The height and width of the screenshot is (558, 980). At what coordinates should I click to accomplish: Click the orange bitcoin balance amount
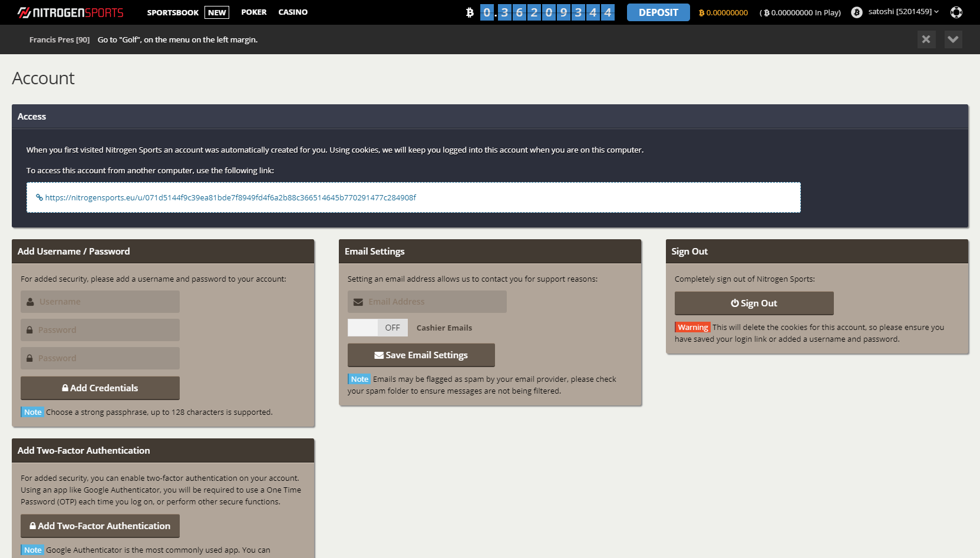point(723,12)
